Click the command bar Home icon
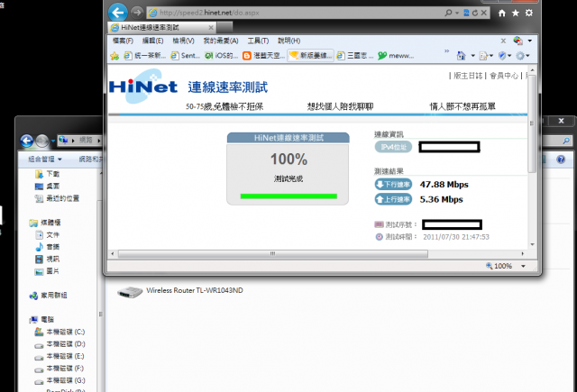 pos(461,56)
